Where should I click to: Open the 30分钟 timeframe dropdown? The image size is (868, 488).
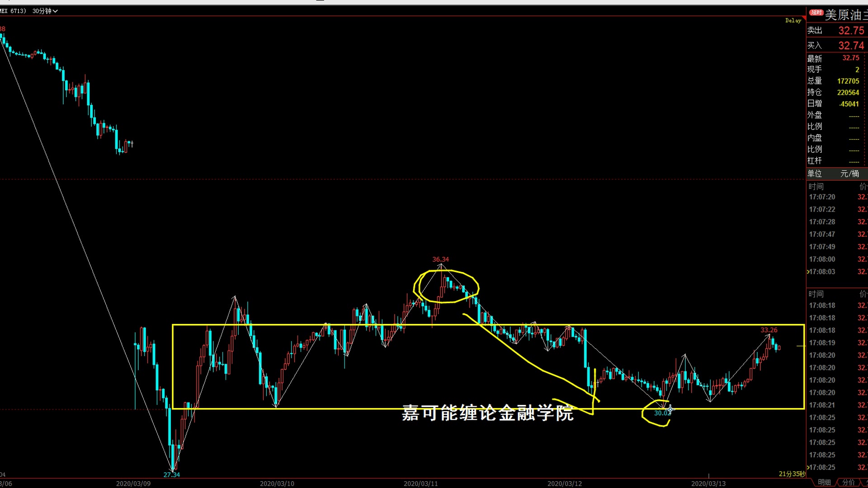[x=45, y=11]
